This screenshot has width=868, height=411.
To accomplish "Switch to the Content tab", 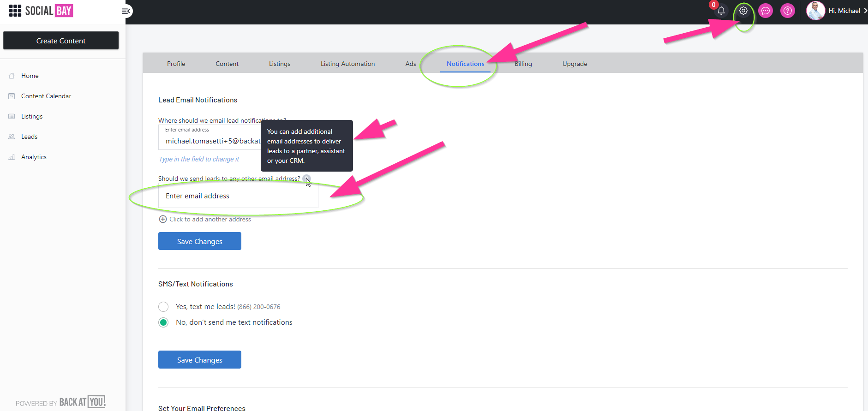I will [x=227, y=64].
